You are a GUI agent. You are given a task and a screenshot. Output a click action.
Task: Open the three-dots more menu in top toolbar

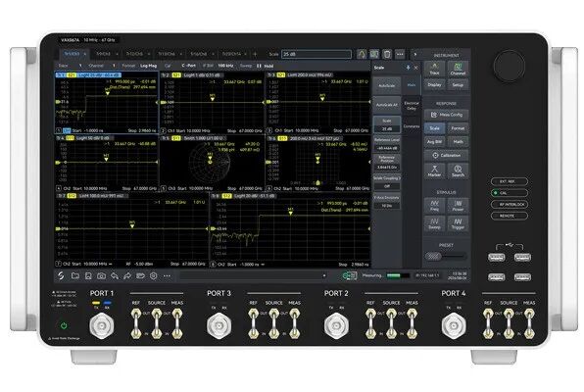tap(400, 55)
